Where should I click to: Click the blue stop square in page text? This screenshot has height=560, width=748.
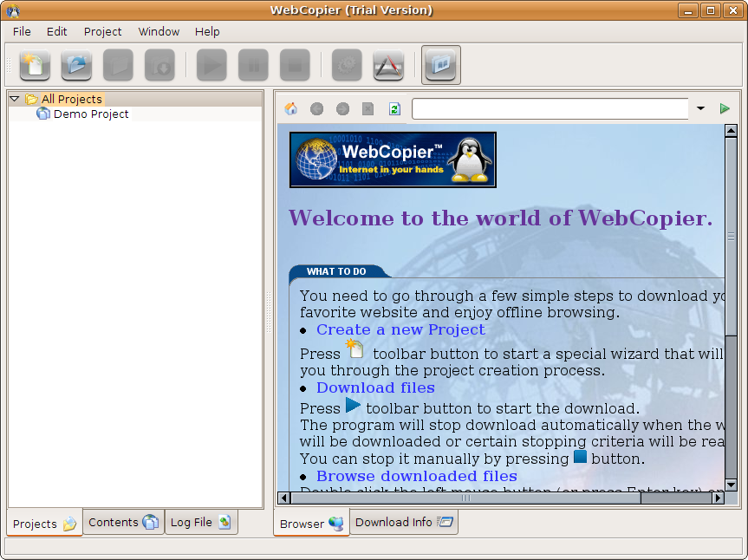tap(580, 457)
